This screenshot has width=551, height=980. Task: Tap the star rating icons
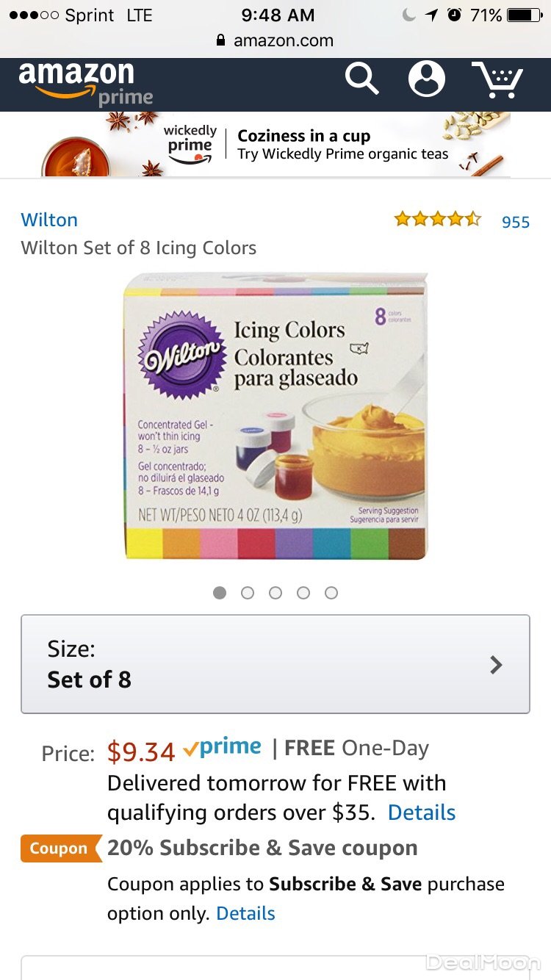(437, 219)
